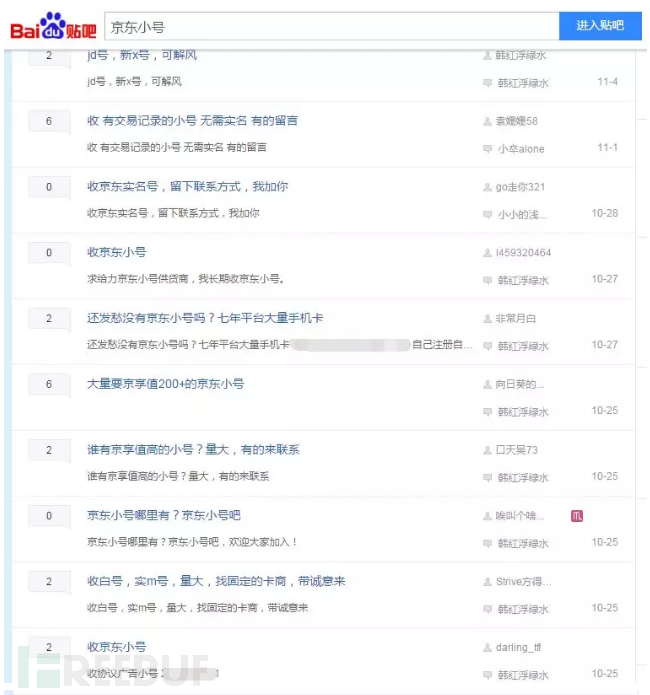Click the red badge icon beside 唉叫个啥

[x=576, y=515]
